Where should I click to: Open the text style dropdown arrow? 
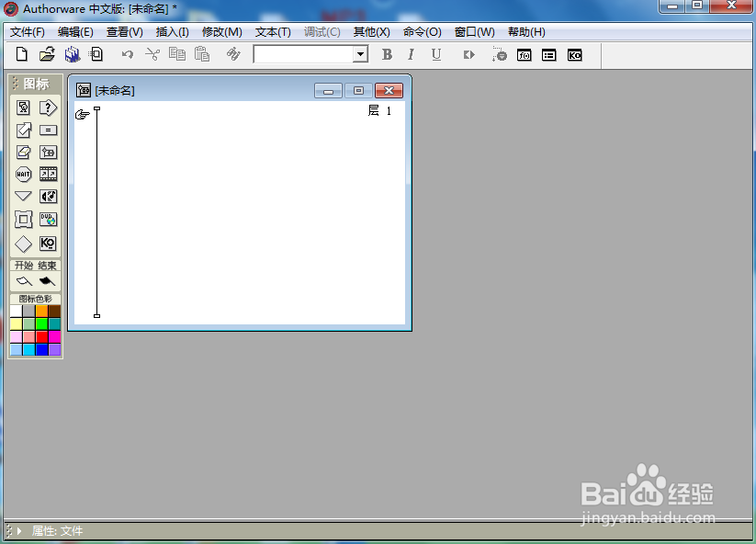click(360, 54)
